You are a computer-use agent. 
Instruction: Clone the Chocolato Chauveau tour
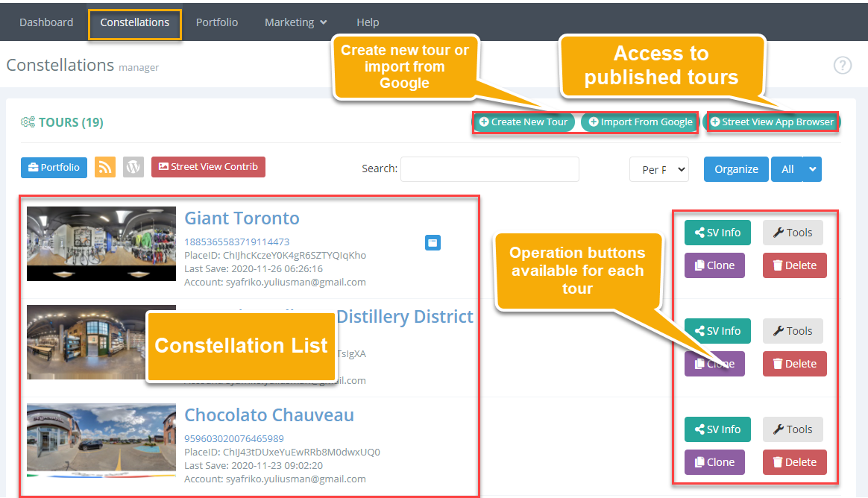pos(714,462)
